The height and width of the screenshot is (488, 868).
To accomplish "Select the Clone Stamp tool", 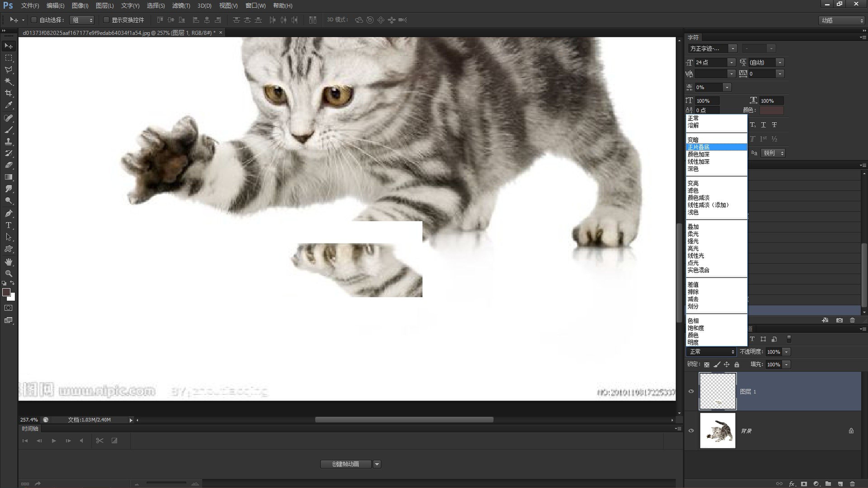I will [9, 142].
